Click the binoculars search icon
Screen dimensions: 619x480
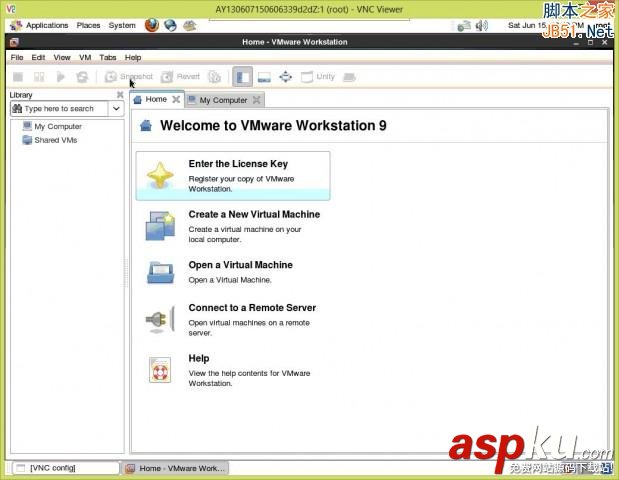point(17,109)
